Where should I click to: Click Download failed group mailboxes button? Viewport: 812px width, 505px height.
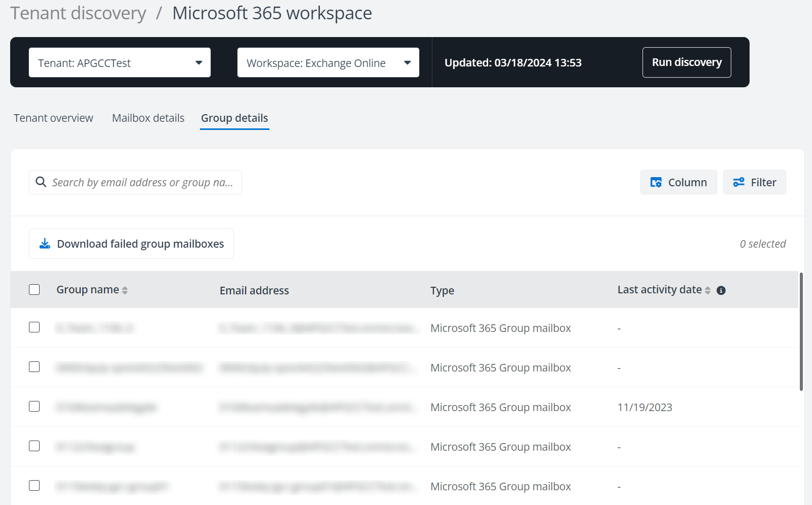(x=131, y=243)
